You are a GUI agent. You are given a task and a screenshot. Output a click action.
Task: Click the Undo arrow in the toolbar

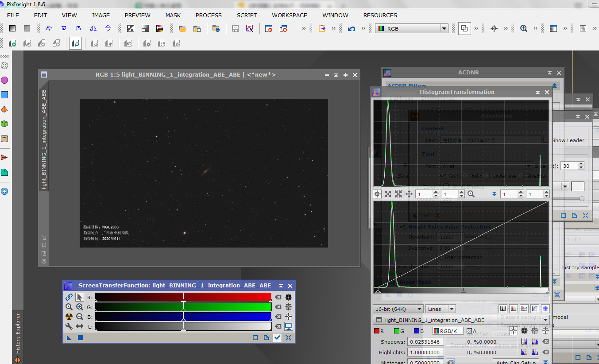point(352,28)
